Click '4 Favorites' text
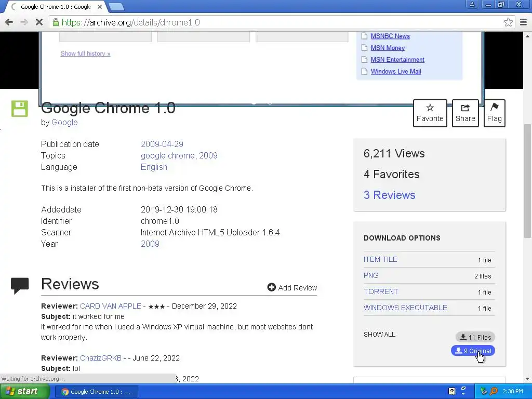The image size is (532, 399). [x=392, y=175]
